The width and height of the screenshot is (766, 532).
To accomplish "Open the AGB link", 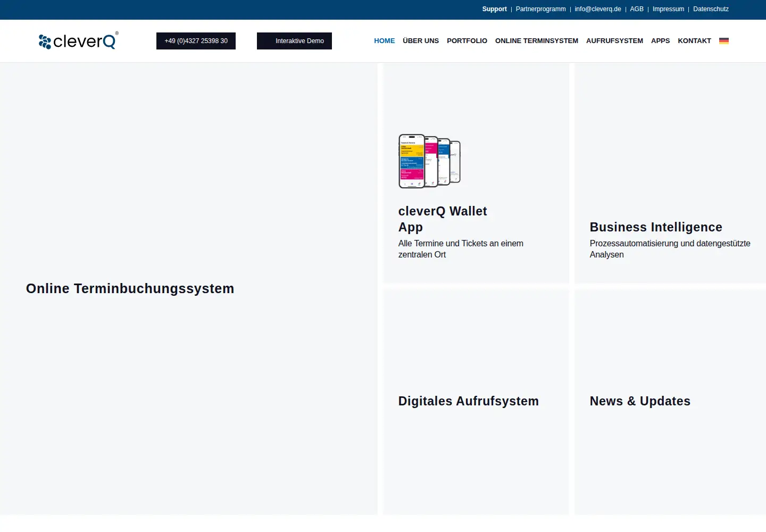I will pos(637,9).
